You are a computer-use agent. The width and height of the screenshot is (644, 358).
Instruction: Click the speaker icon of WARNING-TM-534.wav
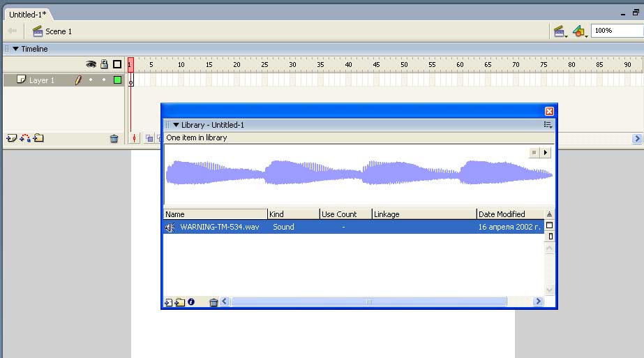click(x=170, y=227)
